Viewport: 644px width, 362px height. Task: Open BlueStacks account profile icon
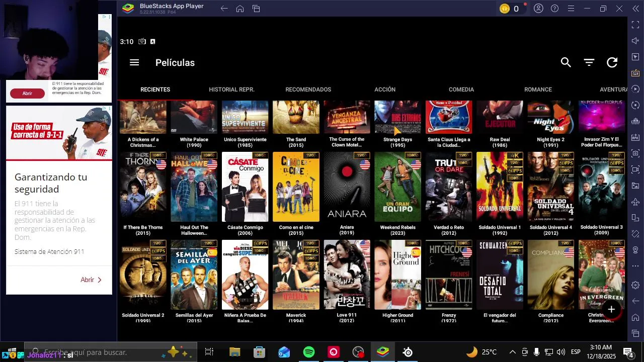[538, 9]
